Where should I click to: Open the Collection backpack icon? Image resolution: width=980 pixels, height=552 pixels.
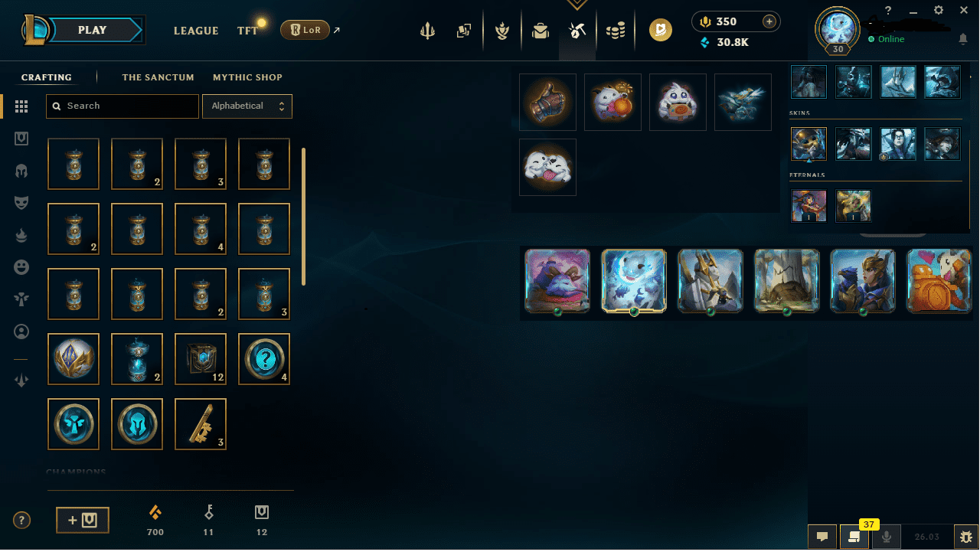(x=541, y=31)
